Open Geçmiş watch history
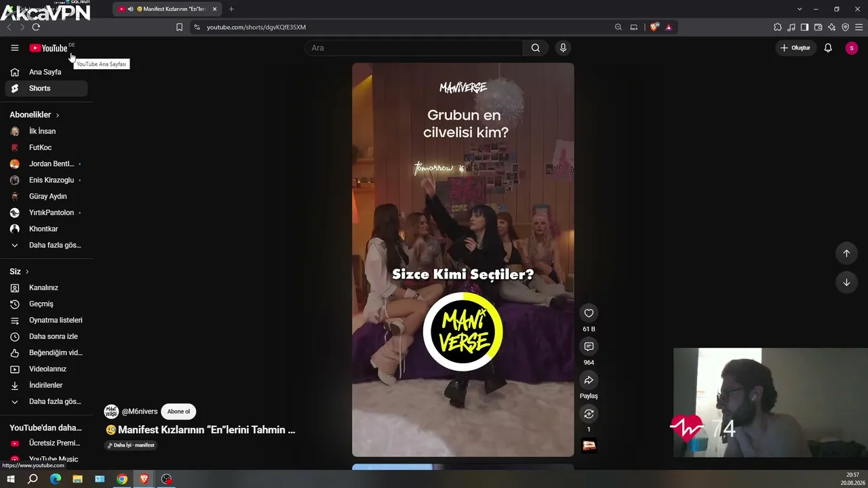The height and width of the screenshot is (488, 868). (46, 304)
